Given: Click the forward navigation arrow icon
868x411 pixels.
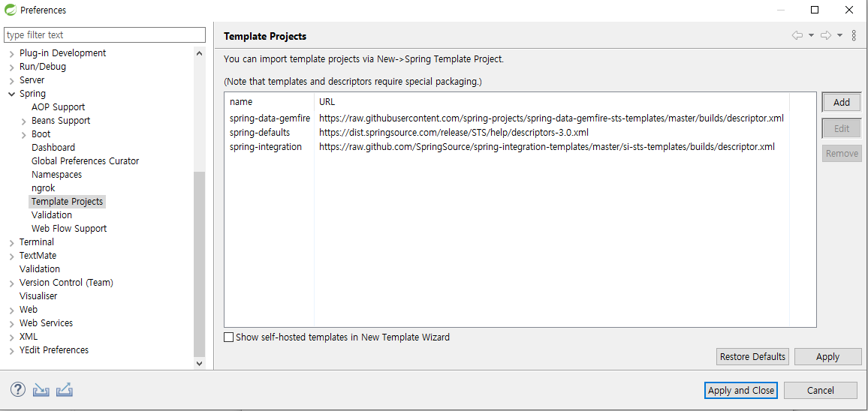Looking at the screenshot, I should pos(826,35).
